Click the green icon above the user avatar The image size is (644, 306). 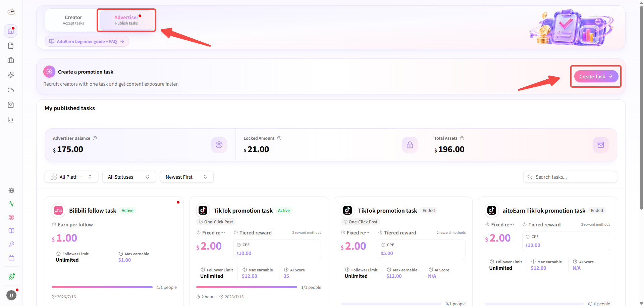point(11,276)
